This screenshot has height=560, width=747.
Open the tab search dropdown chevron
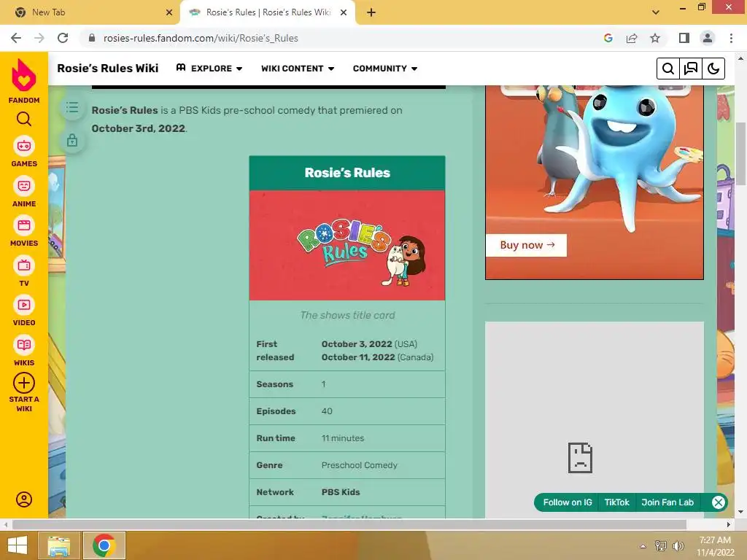(x=656, y=12)
